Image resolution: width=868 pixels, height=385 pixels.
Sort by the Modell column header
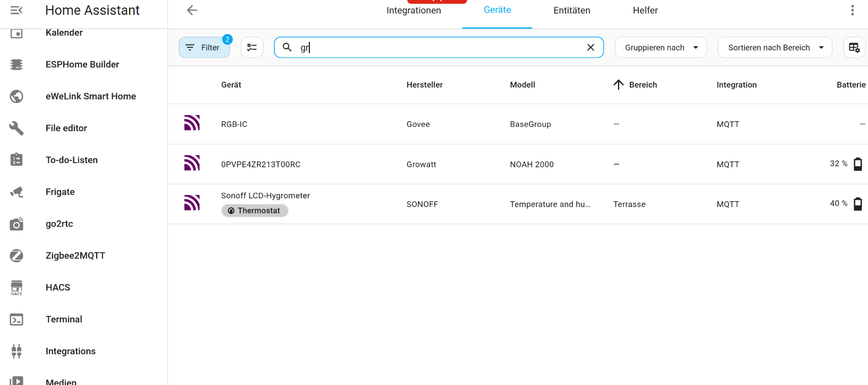pos(523,85)
